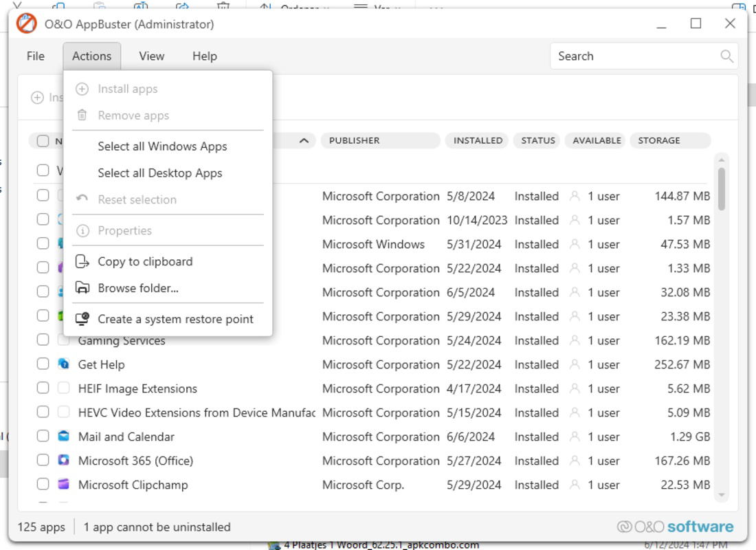
Task: Collapse the name column sort chevron
Action: point(304,141)
